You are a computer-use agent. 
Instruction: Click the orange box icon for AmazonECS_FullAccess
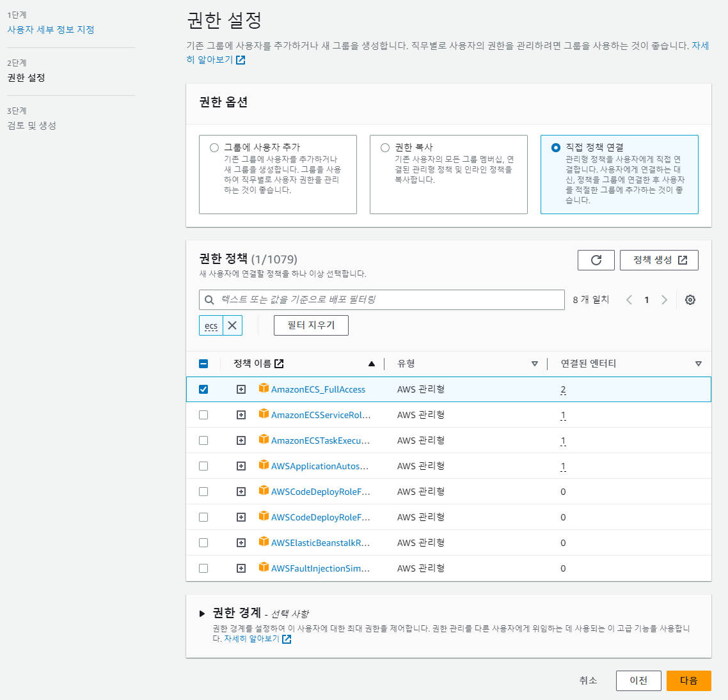[x=264, y=388]
